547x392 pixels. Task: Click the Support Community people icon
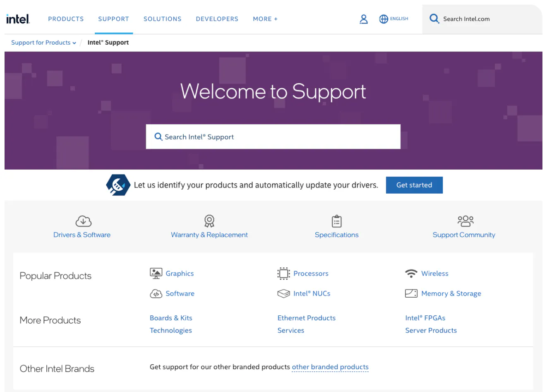coord(465,221)
